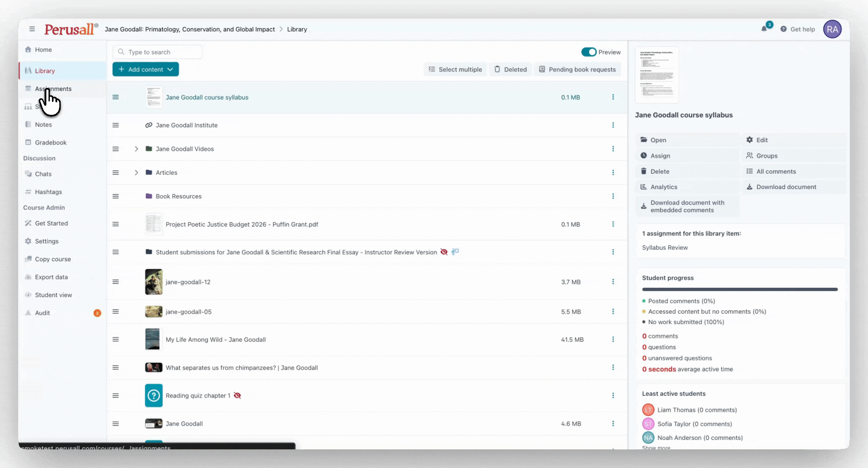Screen dimensions: 868x468
Task: Select What separates us from chimpanzees video
Action: pos(242,368)
